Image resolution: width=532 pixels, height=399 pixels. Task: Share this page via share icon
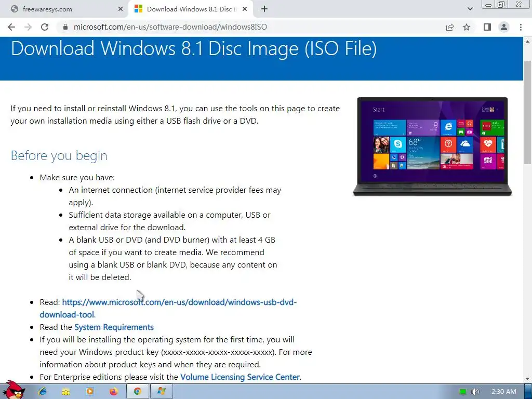point(450,27)
